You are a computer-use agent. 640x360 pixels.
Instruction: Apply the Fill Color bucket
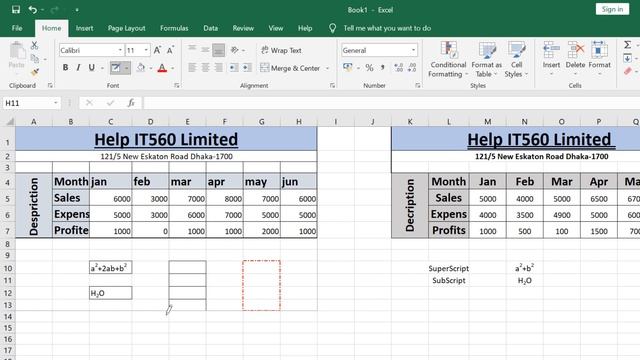(x=141, y=68)
